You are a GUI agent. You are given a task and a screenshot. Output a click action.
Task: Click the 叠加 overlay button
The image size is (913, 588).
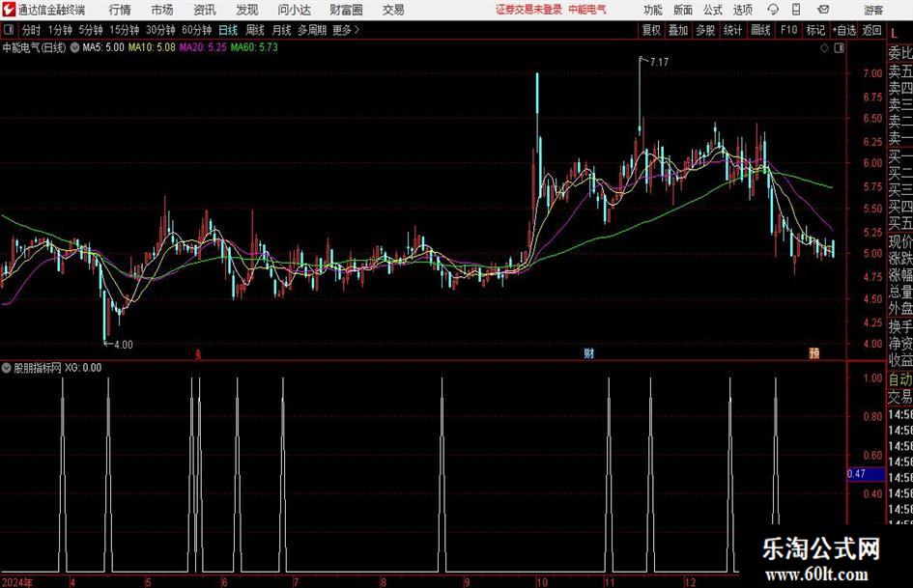coord(678,30)
